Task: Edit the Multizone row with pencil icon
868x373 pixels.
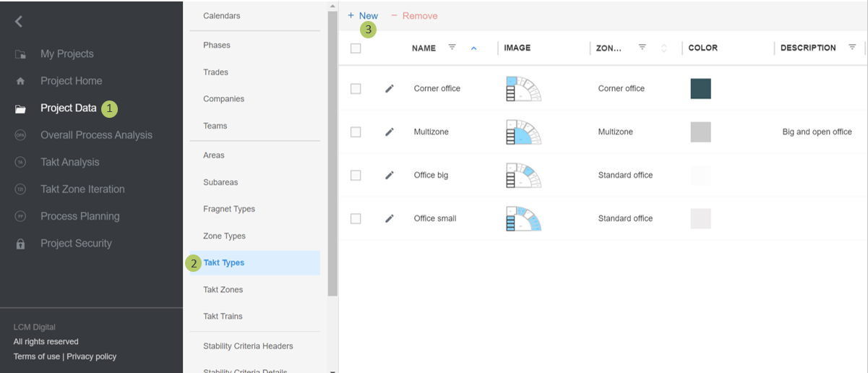Action: (390, 132)
